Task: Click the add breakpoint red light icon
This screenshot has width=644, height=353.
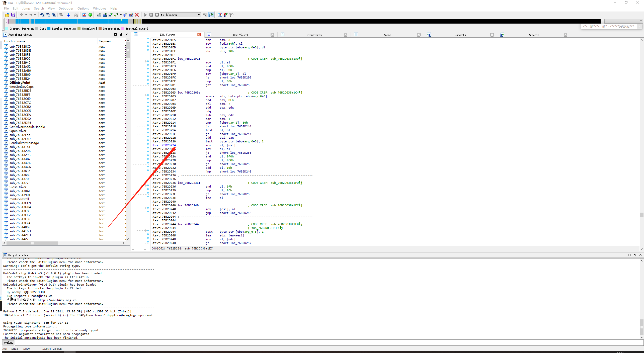Action: click(x=225, y=15)
